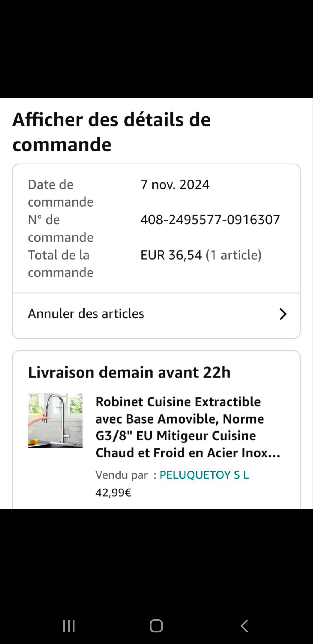Image resolution: width=313 pixels, height=644 pixels.
Task: Tap the Vendu par label
Action: [121, 475]
